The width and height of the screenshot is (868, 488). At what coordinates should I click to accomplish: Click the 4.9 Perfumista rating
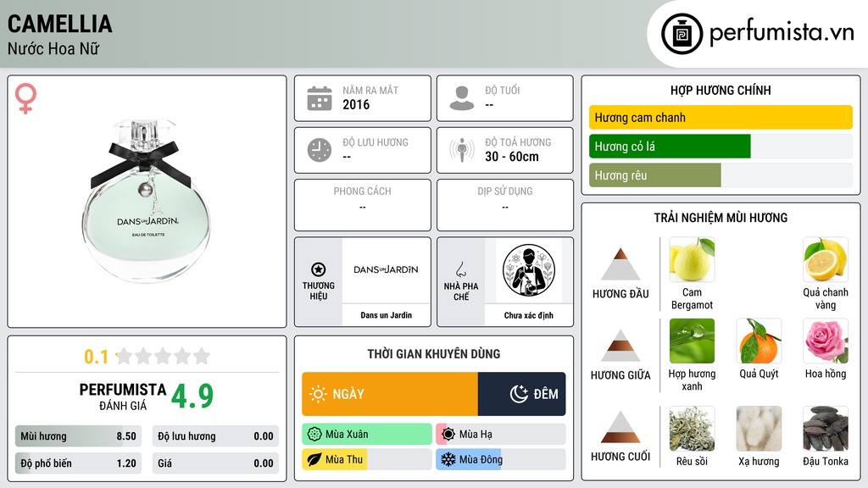pos(192,396)
